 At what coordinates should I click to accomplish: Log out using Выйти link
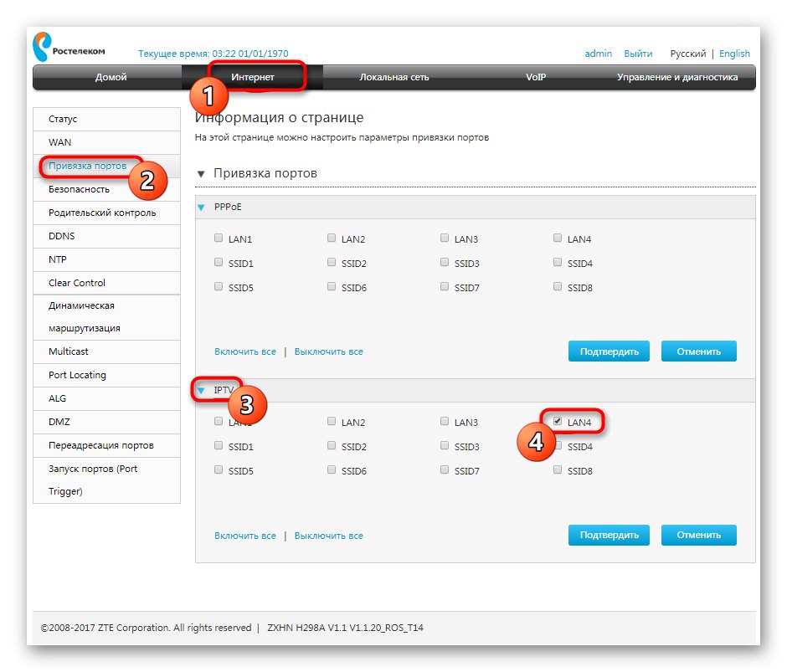coord(638,54)
